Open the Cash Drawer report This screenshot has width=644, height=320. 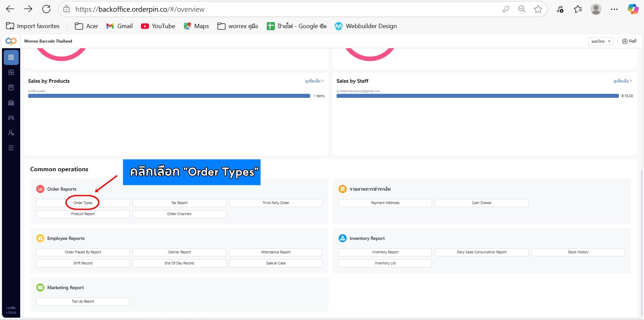pyautogui.click(x=482, y=203)
